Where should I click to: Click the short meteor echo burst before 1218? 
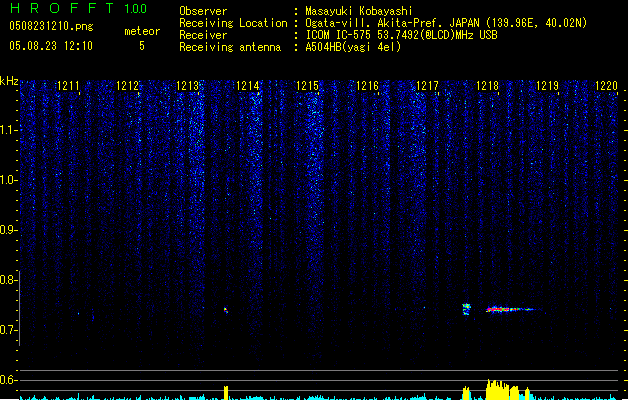pos(466,309)
